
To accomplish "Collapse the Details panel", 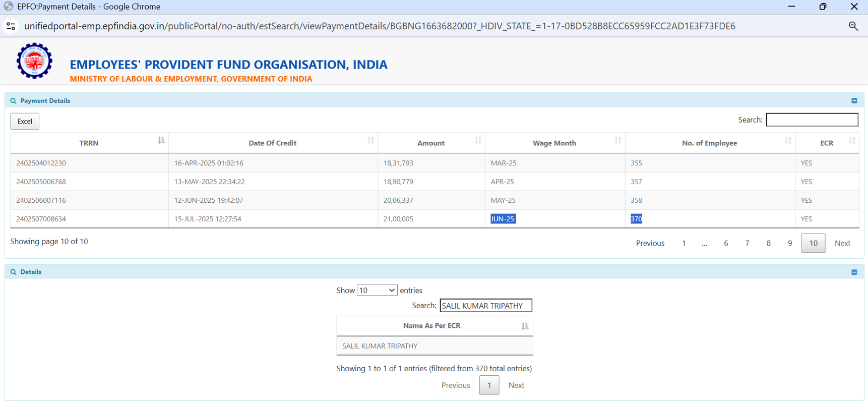I will 854,272.
